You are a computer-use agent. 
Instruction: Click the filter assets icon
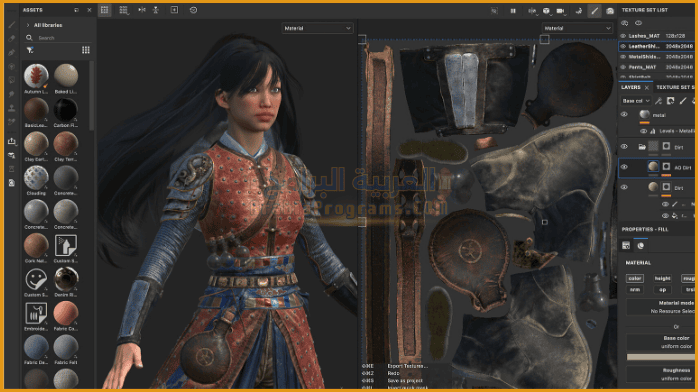30,50
